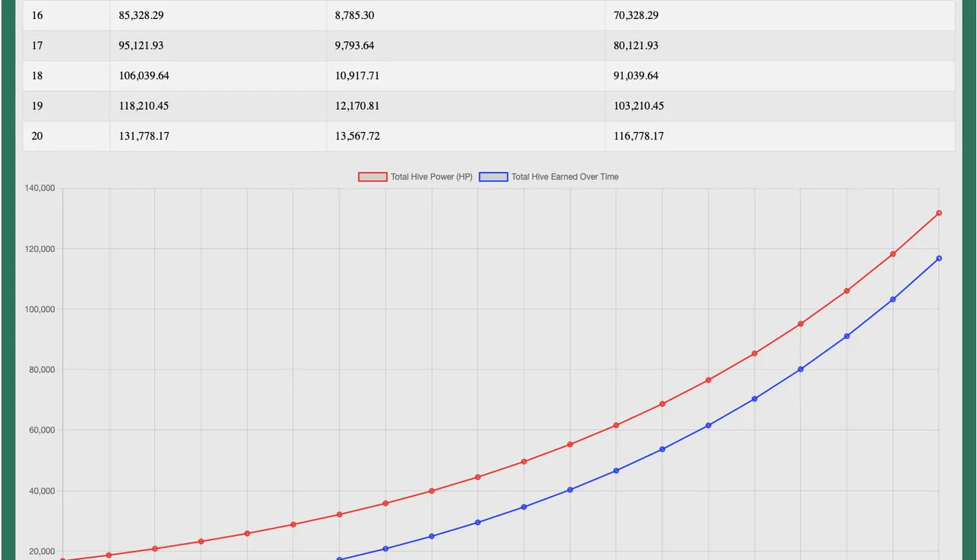Image resolution: width=977 pixels, height=560 pixels.
Task: Click the cell showing 13,567.72
Action: [x=466, y=137]
